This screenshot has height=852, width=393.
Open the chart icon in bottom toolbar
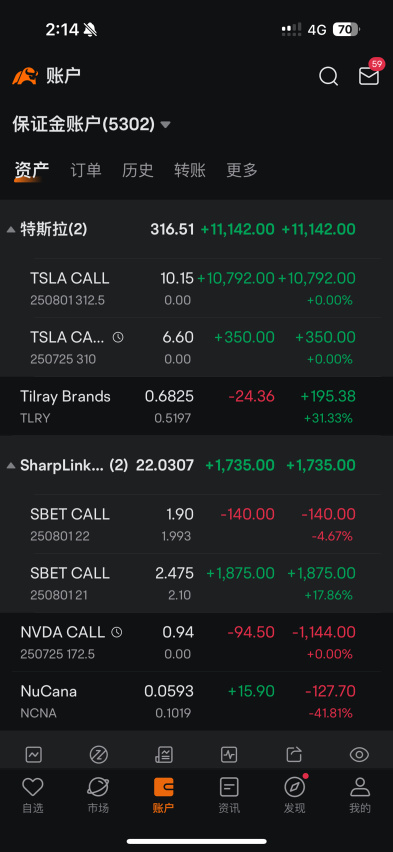pos(34,754)
